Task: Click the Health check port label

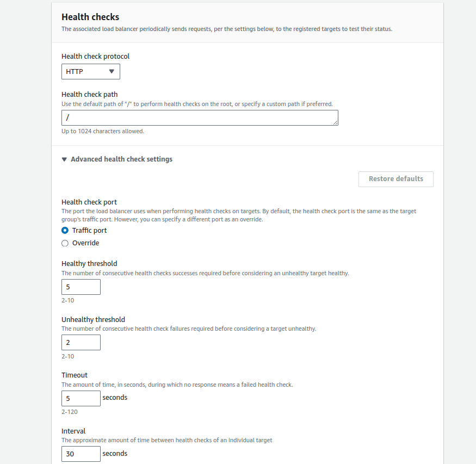Action: click(89, 202)
